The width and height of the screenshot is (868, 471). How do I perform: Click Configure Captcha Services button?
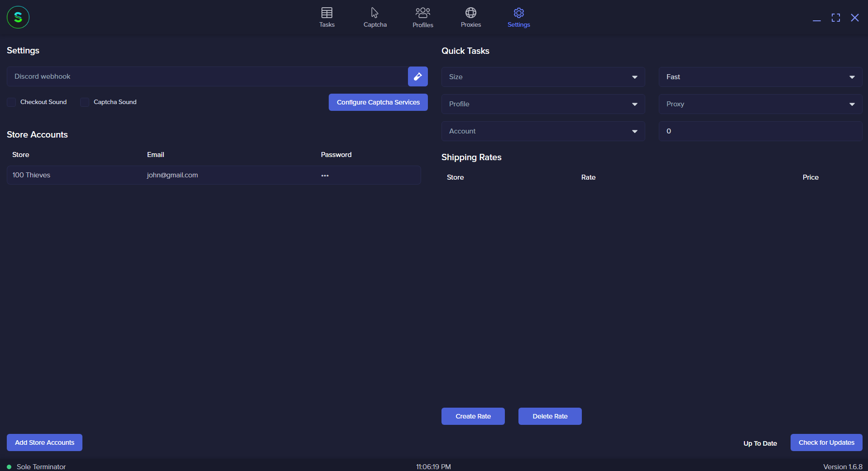coord(378,102)
